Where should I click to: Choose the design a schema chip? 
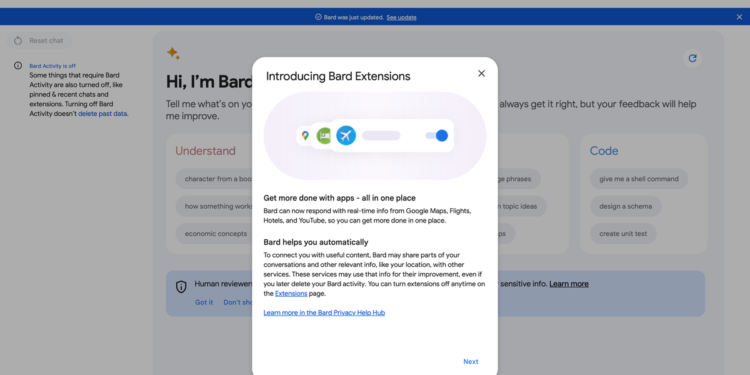click(x=626, y=207)
